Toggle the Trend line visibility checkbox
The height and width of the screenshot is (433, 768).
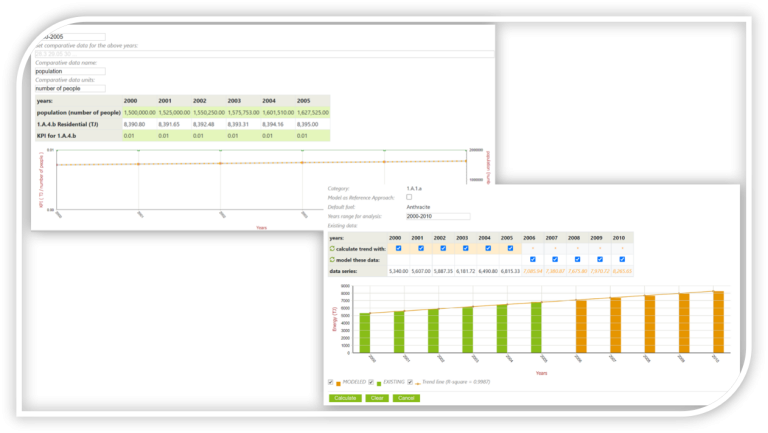[x=410, y=382]
